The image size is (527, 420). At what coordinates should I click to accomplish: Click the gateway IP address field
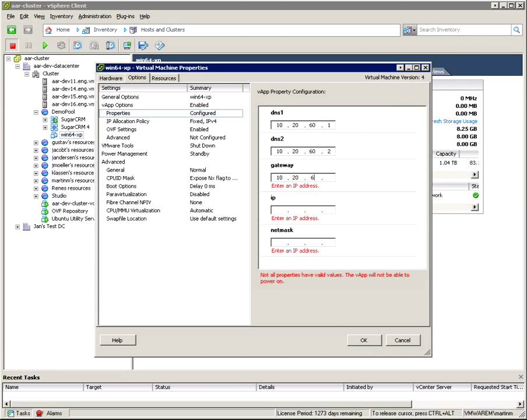click(x=303, y=177)
